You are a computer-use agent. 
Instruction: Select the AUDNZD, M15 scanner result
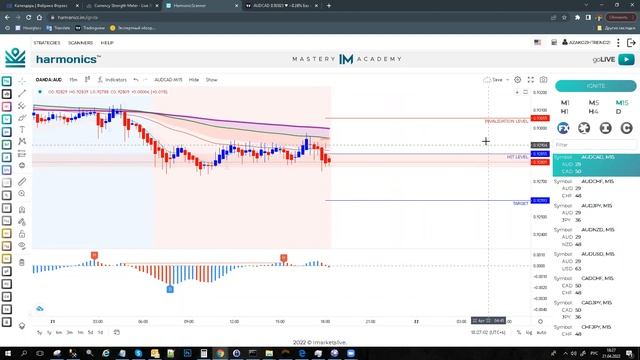click(596, 237)
